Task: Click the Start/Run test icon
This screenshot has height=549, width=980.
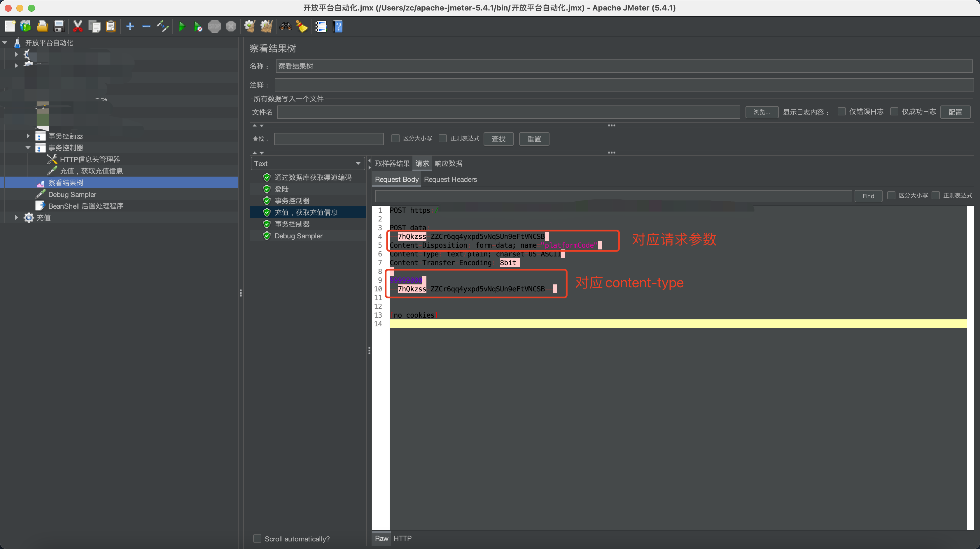Action: point(182,26)
